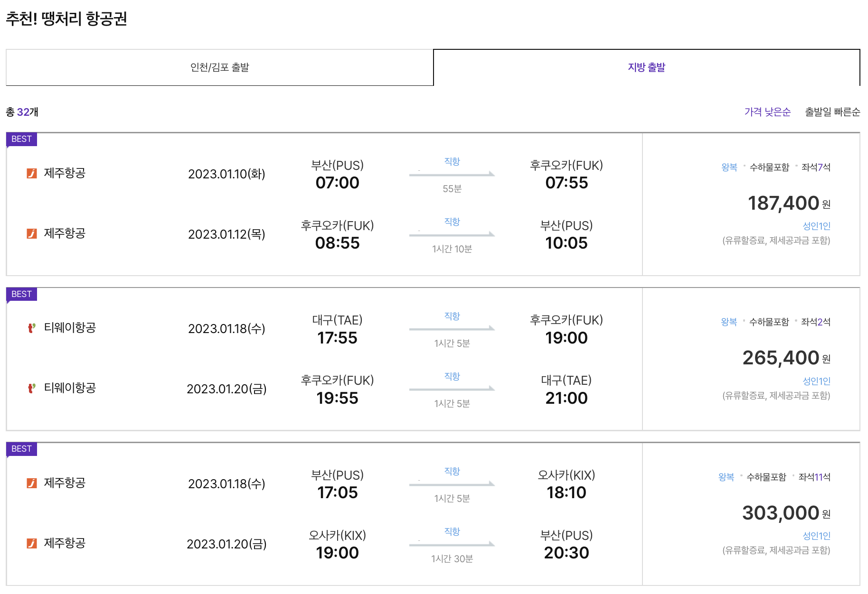Click 왕복 label on 265,400원 card
Image resolution: width=868 pixels, height=594 pixels.
click(729, 322)
